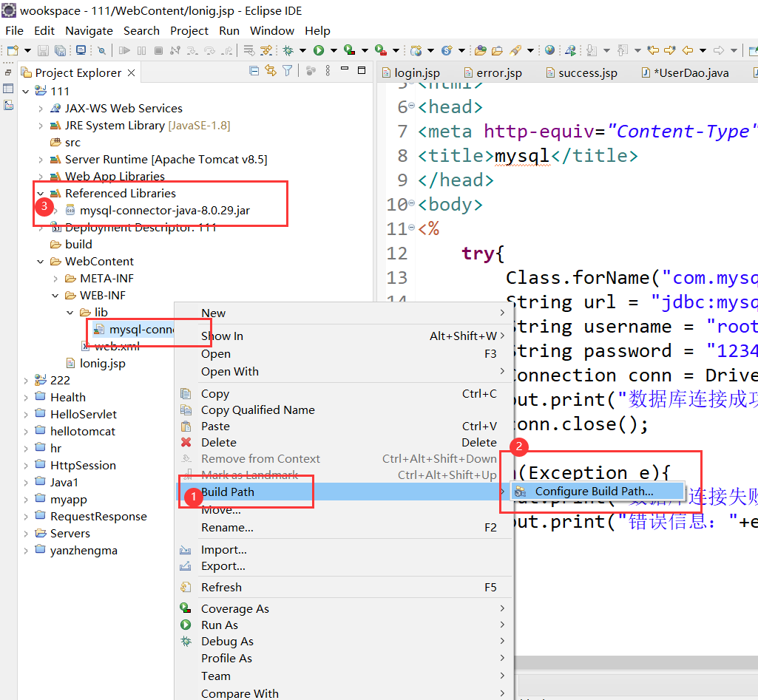Viewport: 758px width, 700px height.
Task: Click the Suspend debug icon
Action: point(142,50)
